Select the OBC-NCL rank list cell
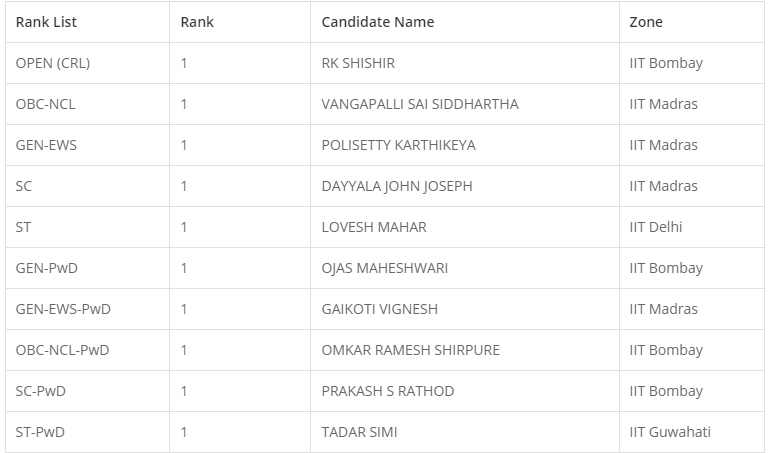769x453 pixels. pos(46,104)
